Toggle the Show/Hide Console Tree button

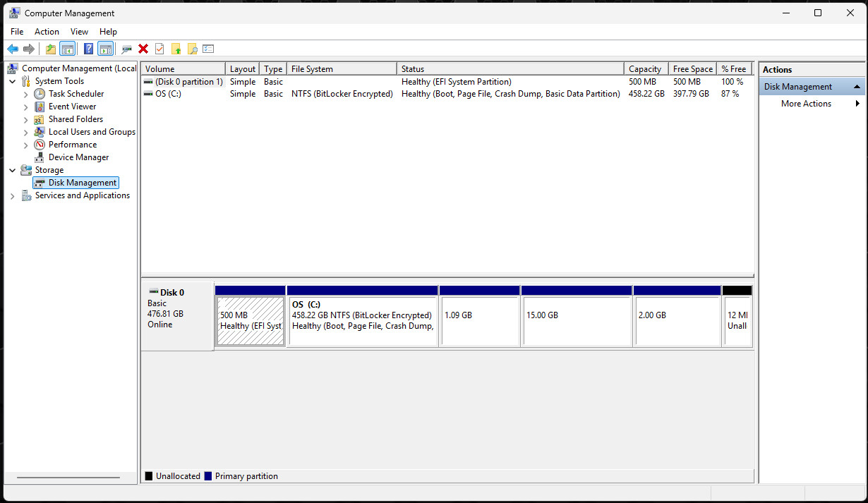coord(68,49)
